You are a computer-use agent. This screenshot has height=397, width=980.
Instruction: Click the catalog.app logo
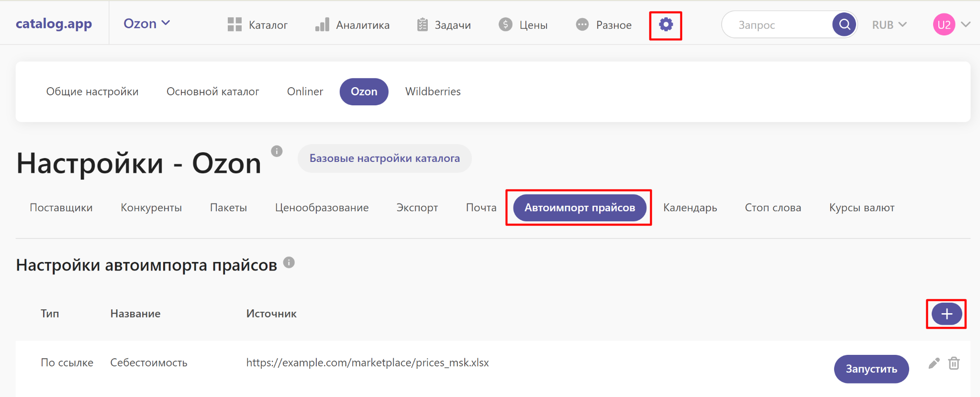pos(54,23)
